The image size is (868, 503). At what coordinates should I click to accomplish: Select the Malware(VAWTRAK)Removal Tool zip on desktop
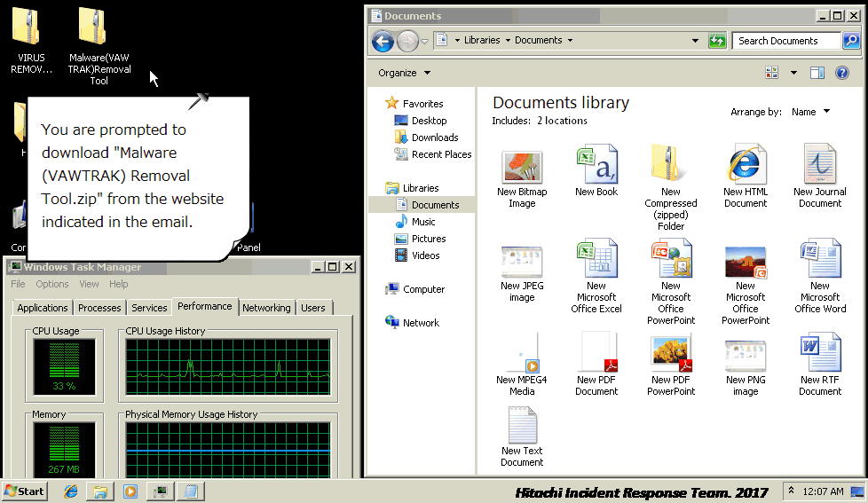coord(99,46)
